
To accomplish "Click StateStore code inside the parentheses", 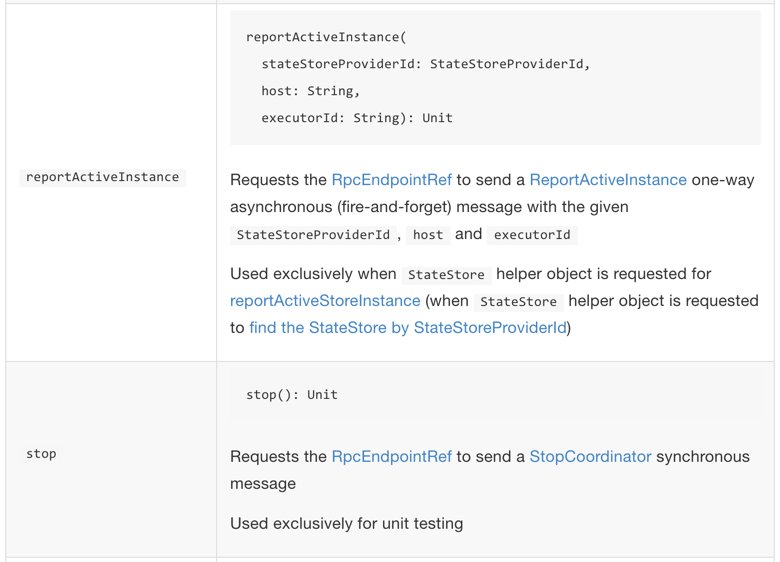I will pos(518,301).
